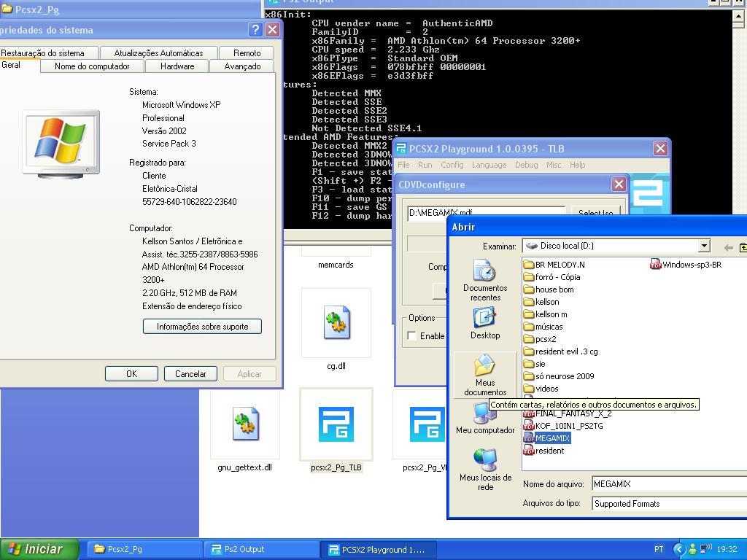Open the Run menu in PCSX2 Playground
The height and width of the screenshot is (560, 747).
pos(425,165)
